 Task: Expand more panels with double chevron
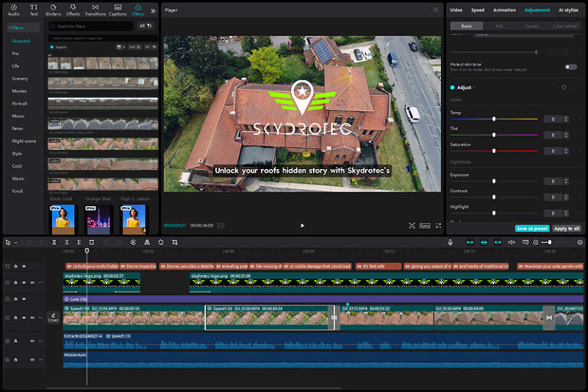click(153, 11)
